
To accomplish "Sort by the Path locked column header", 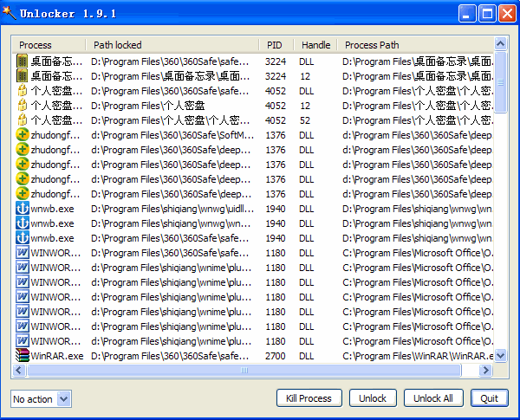I will point(172,45).
